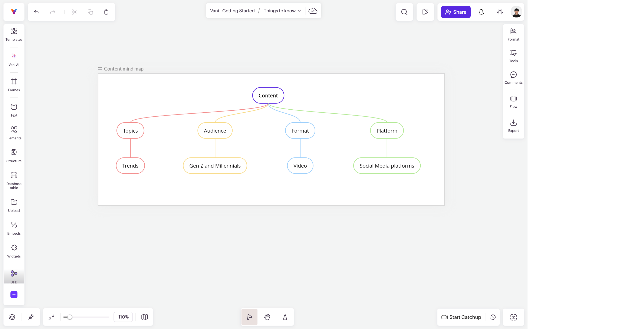Toggle the minimap view
The image size is (644, 329).
[x=145, y=317]
